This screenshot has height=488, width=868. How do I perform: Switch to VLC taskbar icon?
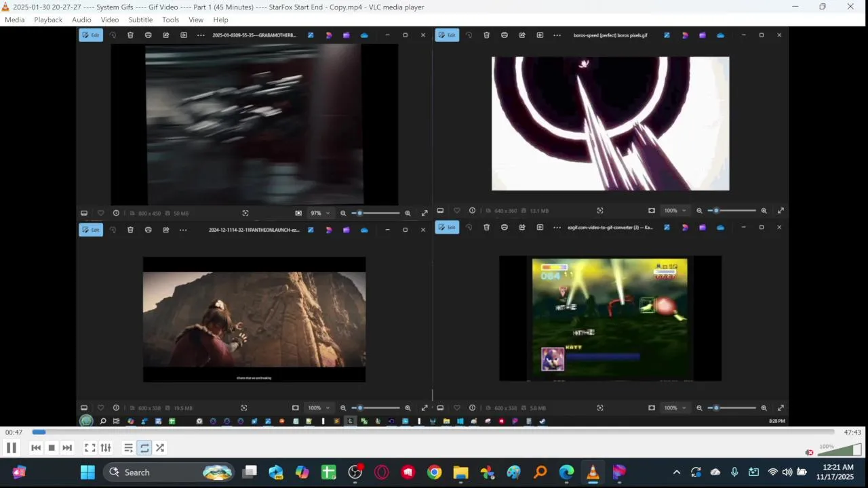point(593,472)
